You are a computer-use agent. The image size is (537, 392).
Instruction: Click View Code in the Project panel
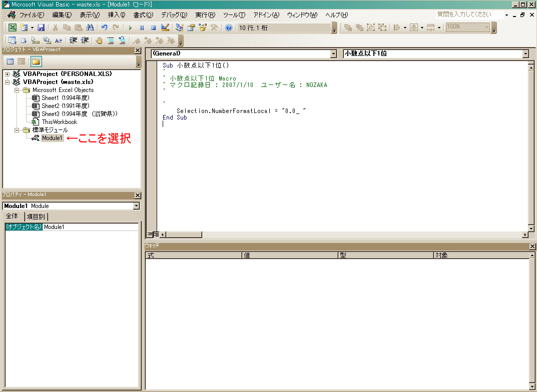pos(10,61)
